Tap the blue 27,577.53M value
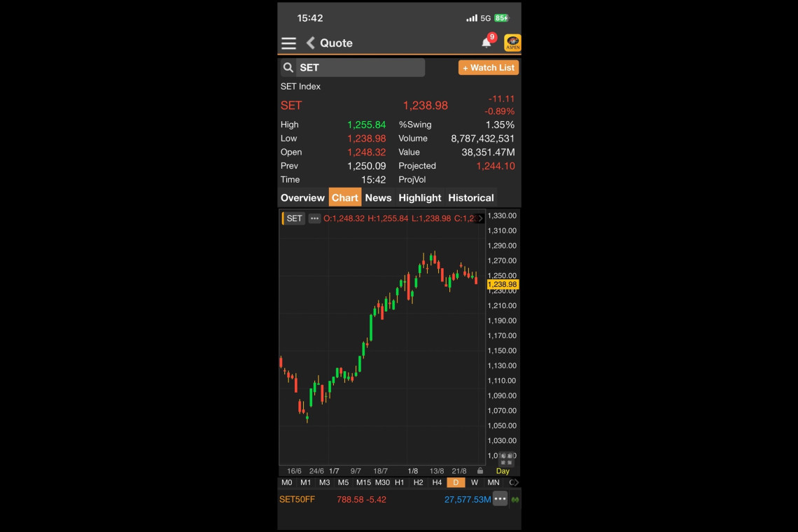 click(468, 500)
